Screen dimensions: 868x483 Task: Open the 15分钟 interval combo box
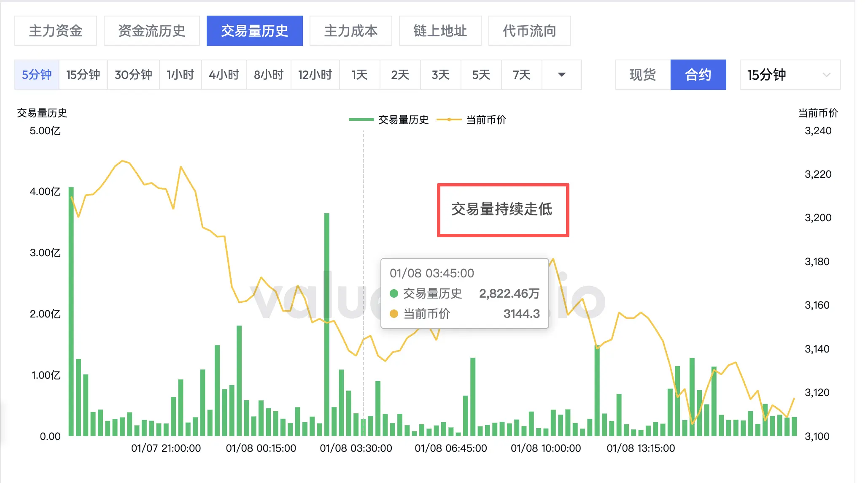pos(790,75)
